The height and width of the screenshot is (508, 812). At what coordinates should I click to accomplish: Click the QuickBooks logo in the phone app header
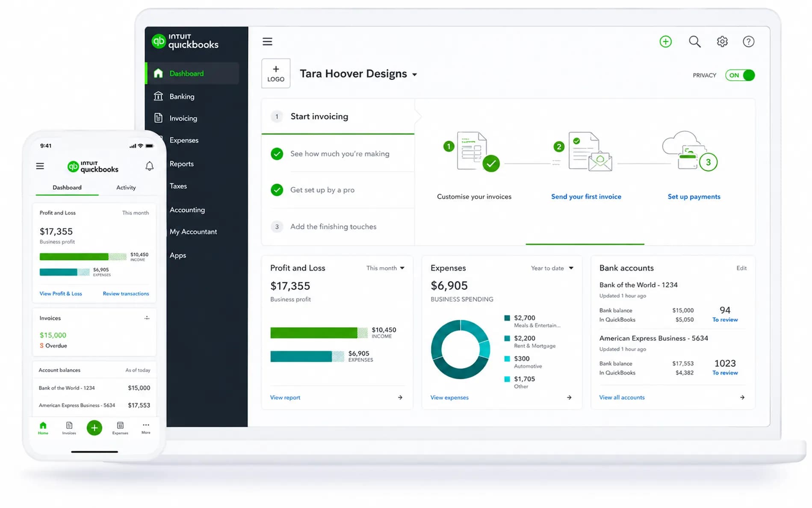coord(93,166)
